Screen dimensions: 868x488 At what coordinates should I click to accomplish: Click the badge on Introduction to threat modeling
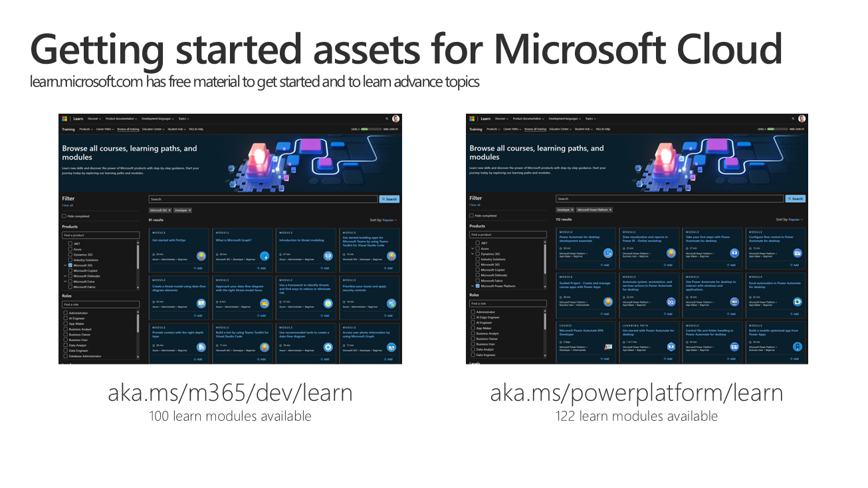coord(328,256)
